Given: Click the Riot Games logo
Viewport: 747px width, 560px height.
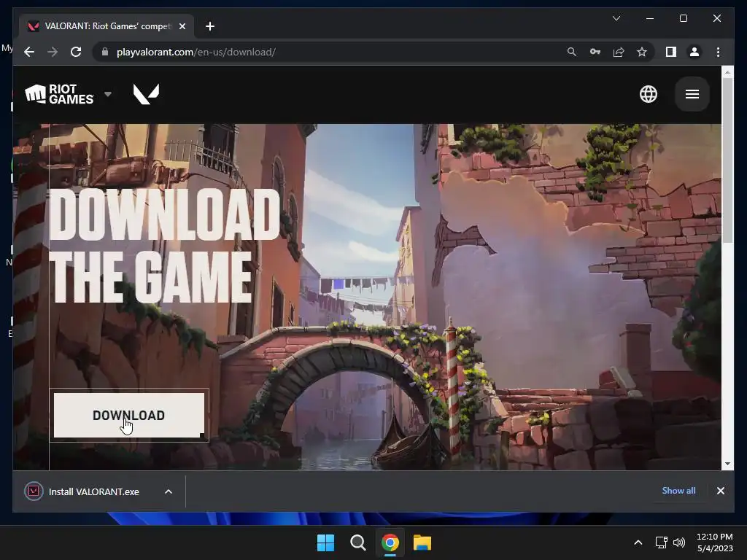Looking at the screenshot, I should coord(60,94).
